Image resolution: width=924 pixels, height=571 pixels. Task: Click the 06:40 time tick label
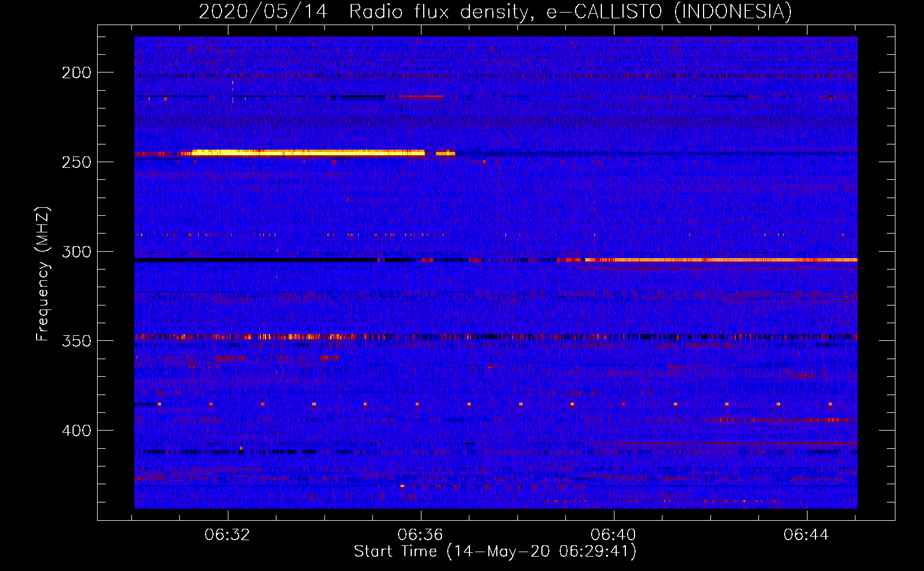[613, 535]
